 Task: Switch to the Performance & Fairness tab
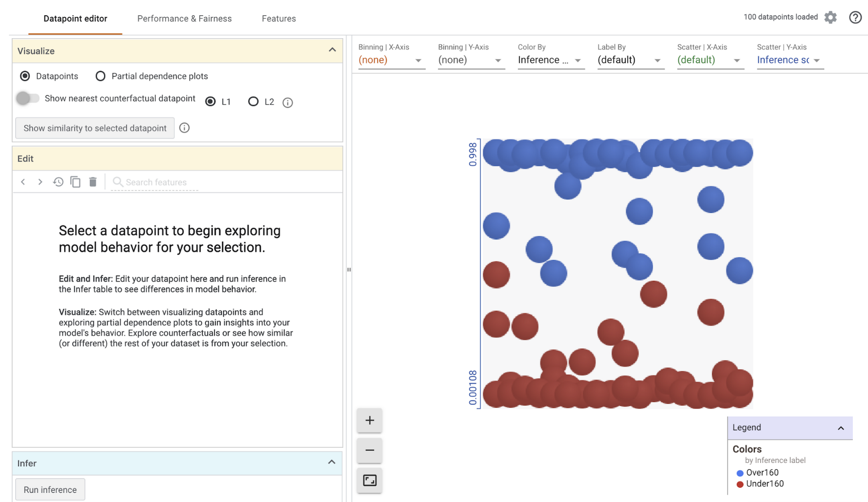tap(184, 17)
